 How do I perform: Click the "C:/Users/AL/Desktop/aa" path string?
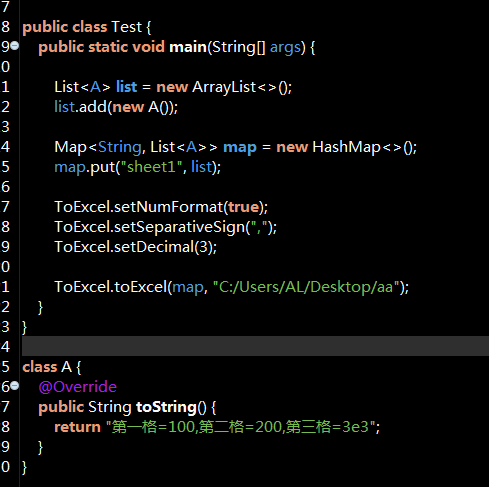(306, 287)
